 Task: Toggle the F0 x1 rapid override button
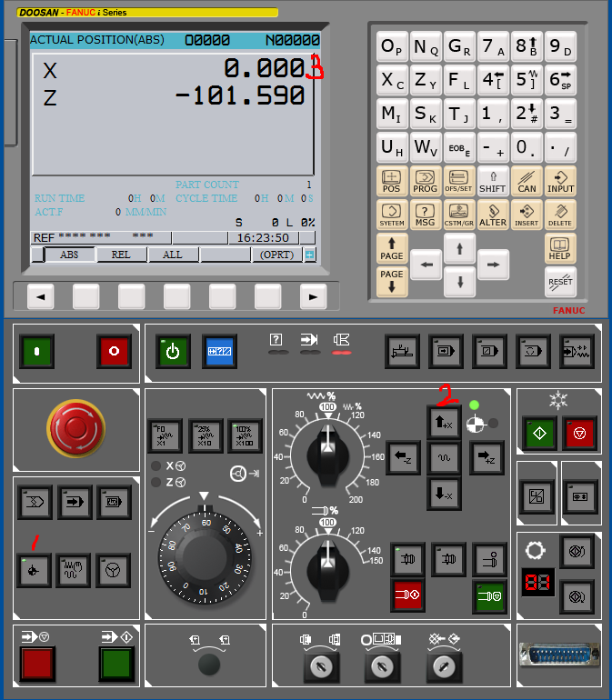165,435
